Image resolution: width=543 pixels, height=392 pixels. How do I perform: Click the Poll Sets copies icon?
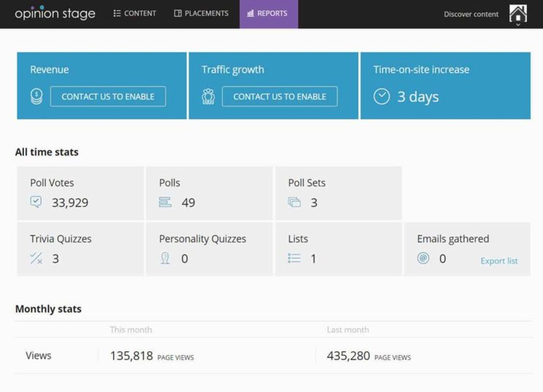[295, 202]
